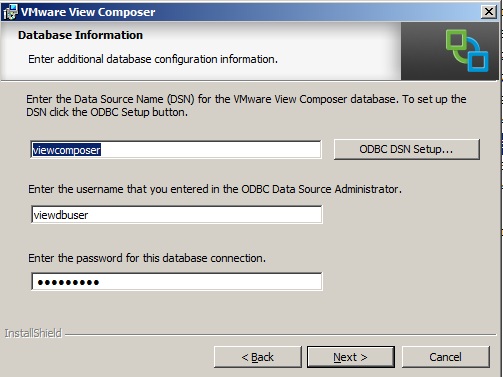The image size is (503, 377).
Task: Continue the installer with Next
Action: click(x=351, y=357)
